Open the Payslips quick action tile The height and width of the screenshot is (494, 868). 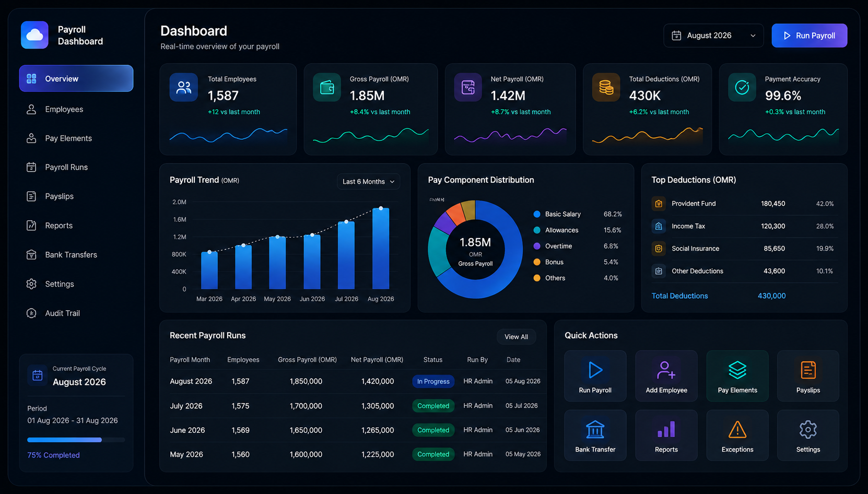808,376
